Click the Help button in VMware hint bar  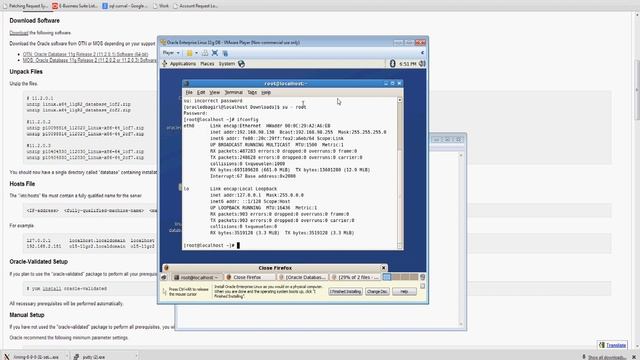pos(404,291)
